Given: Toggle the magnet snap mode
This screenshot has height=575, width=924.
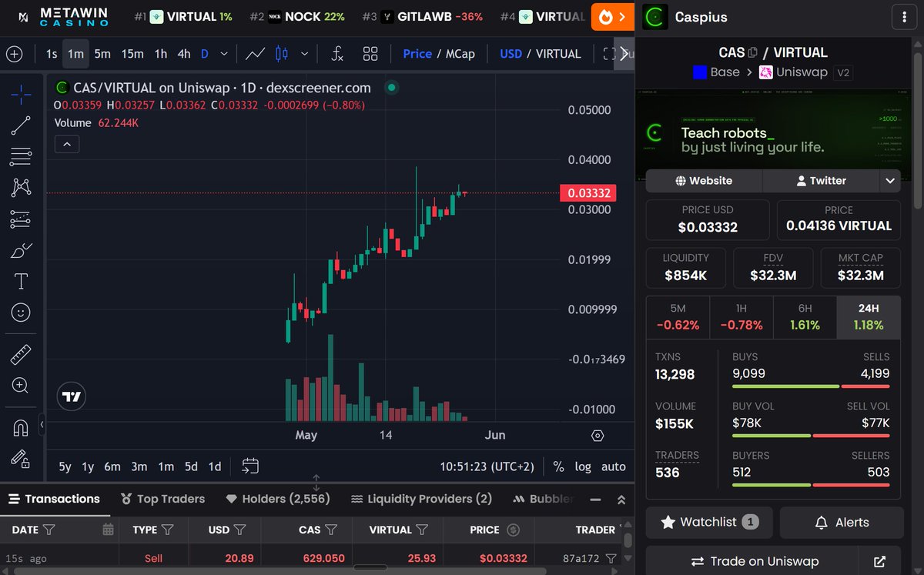Looking at the screenshot, I should pyautogui.click(x=21, y=427).
